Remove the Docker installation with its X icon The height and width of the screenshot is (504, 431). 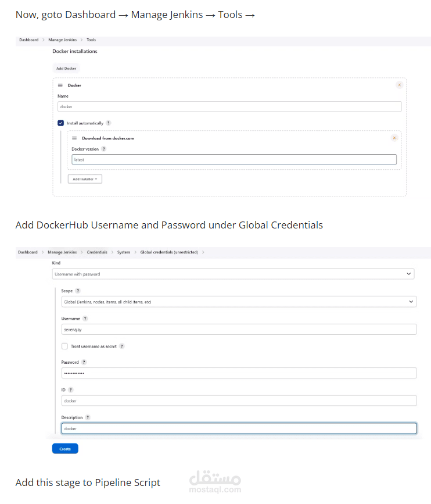(x=399, y=85)
